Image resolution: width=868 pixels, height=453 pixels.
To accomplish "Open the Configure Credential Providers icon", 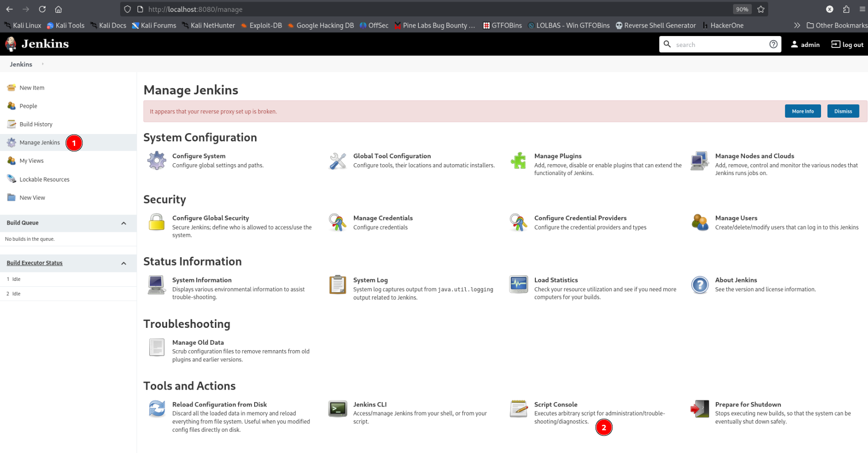I will click(519, 223).
